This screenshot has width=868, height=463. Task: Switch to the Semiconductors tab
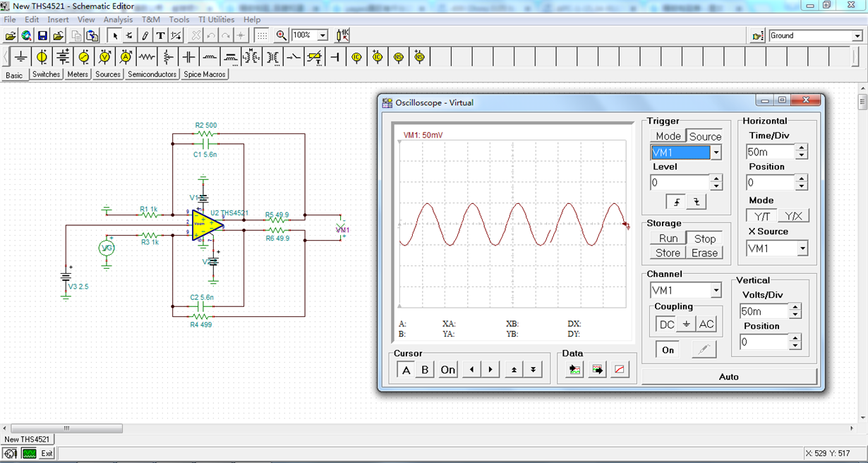152,74
